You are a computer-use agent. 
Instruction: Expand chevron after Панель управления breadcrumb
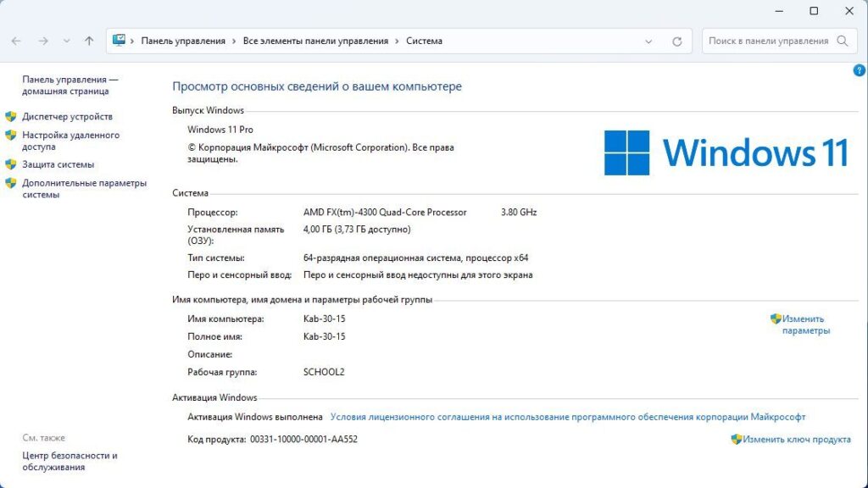pos(234,41)
